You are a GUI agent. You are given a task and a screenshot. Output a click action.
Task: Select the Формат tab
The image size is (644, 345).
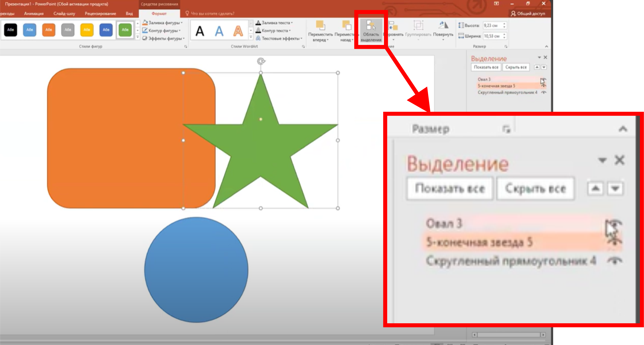(159, 14)
